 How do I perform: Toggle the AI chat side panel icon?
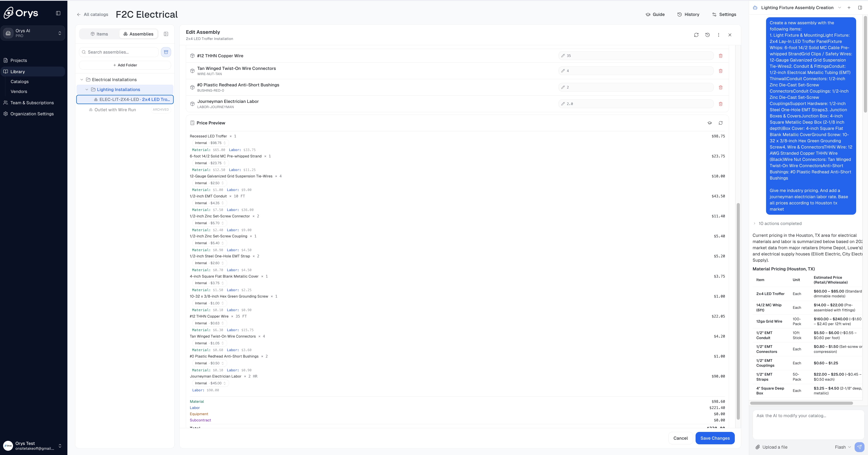click(860, 8)
